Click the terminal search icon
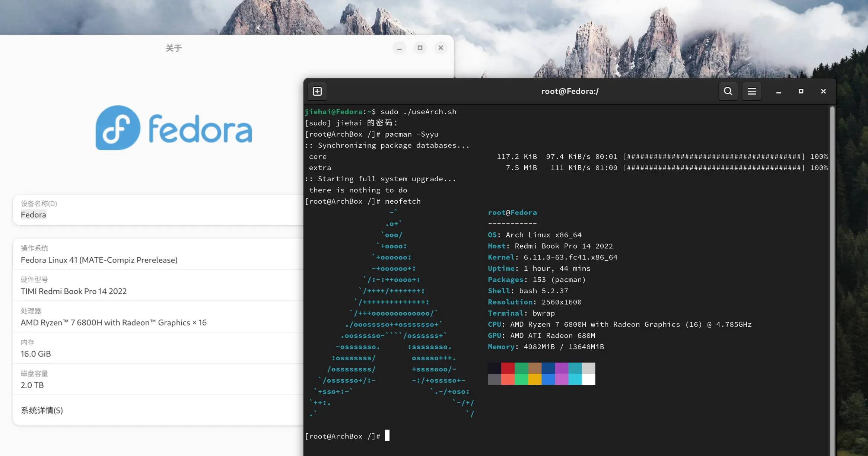Screen dimensions: 868x456 [728, 91]
